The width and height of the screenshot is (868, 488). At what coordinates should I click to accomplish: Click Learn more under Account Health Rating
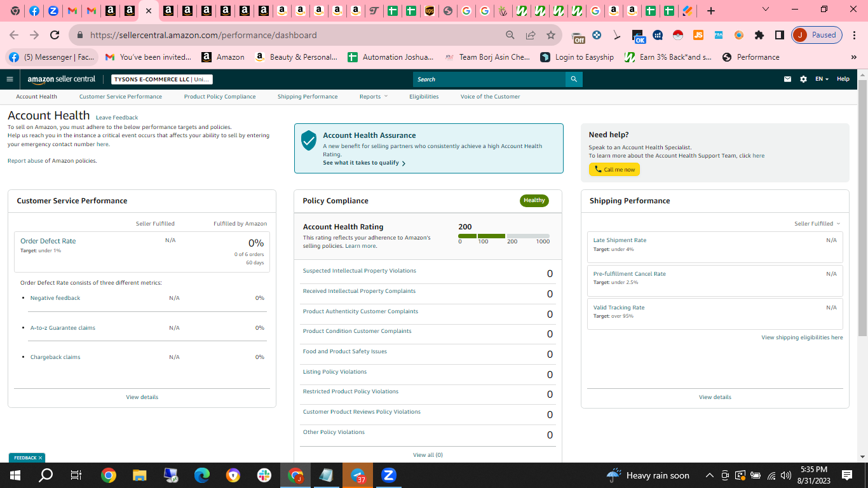pyautogui.click(x=361, y=246)
